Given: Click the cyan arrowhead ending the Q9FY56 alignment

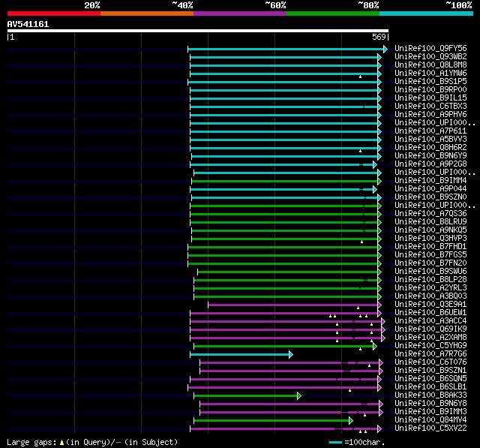Looking at the screenshot, I should click(x=385, y=49).
